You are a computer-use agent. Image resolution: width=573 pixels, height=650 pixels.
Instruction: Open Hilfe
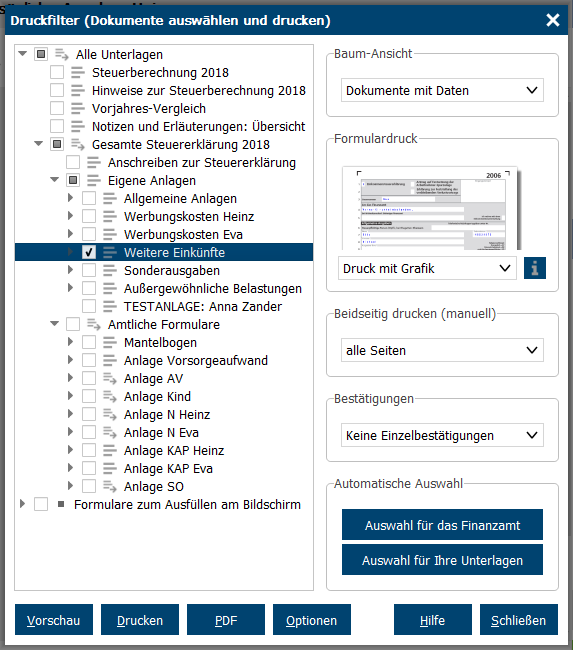[433, 620]
